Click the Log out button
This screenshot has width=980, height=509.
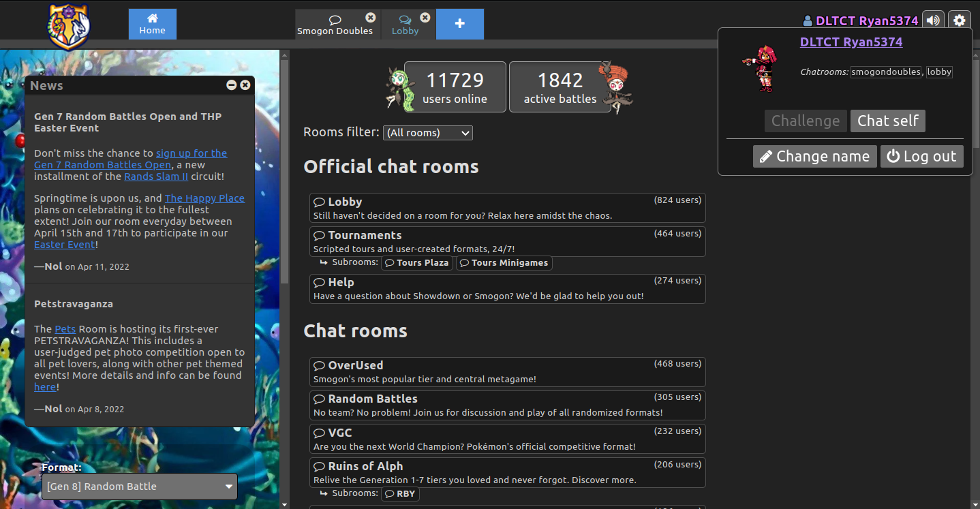tap(921, 156)
